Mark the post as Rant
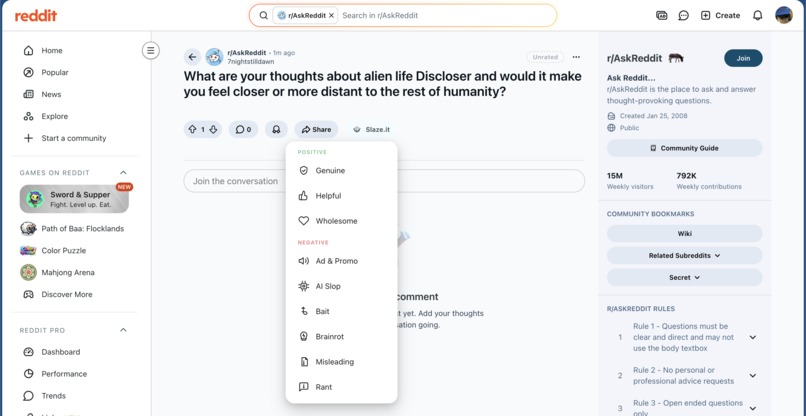Viewport: 806px width, 416px height. (341, 387)
